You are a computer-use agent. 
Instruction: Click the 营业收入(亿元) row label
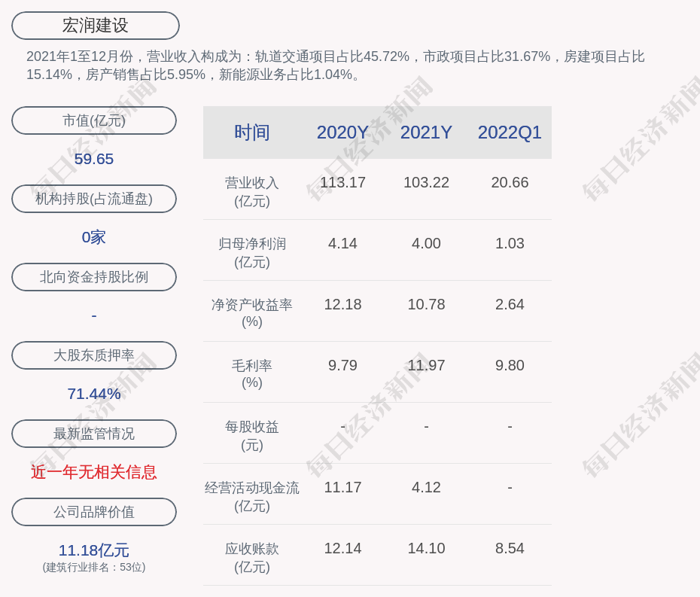(252, 192)
